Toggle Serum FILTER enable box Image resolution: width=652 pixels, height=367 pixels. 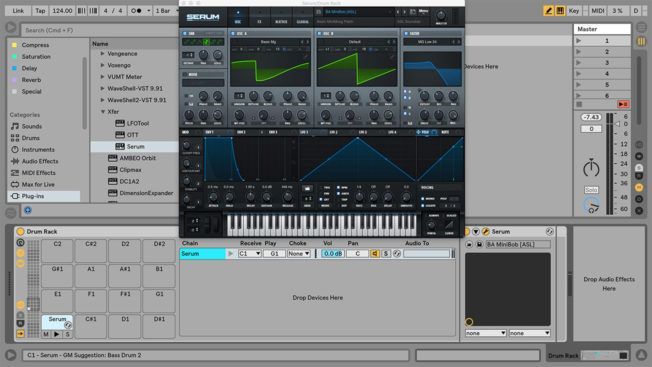coord(406,33)
